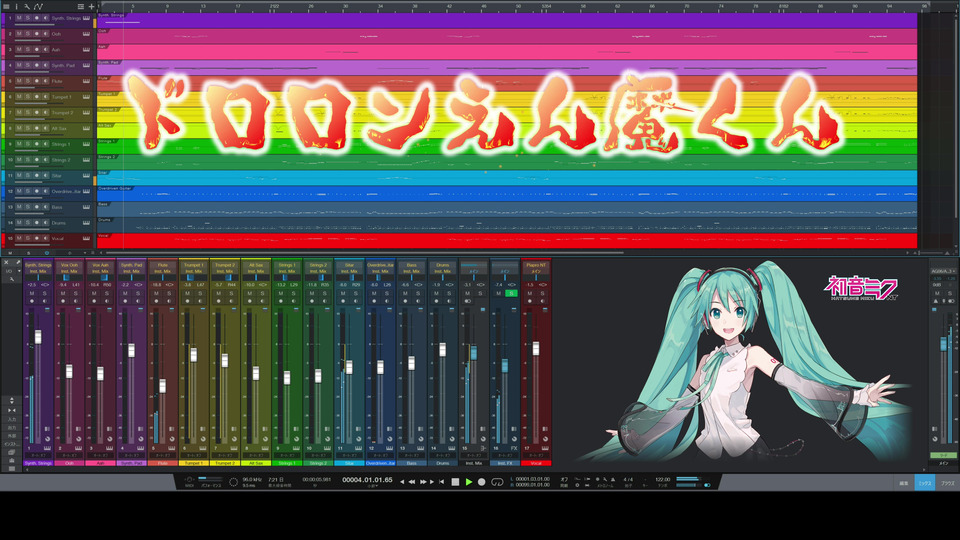Solo the Drums mixer channel
Image resolution: width=960 pixels, height=540 pixels.
449,293
